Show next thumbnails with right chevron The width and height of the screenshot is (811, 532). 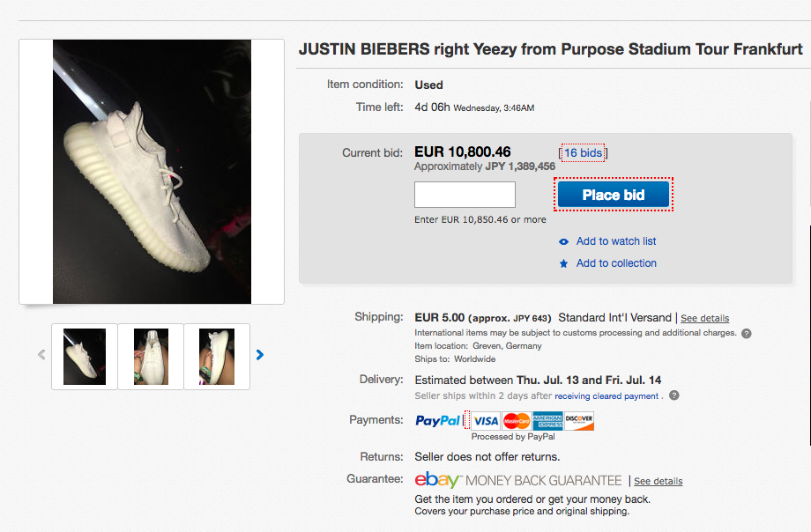pyautogui.click(x=260, y=355)
